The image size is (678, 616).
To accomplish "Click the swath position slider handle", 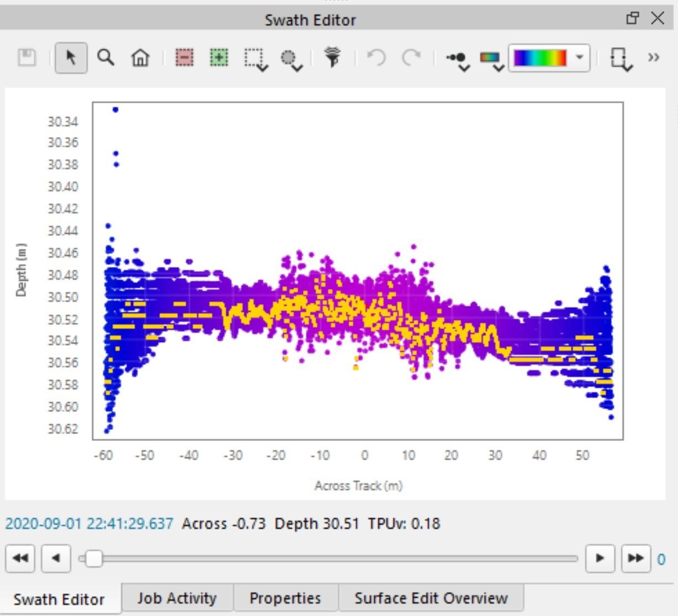I will (94, 559).
